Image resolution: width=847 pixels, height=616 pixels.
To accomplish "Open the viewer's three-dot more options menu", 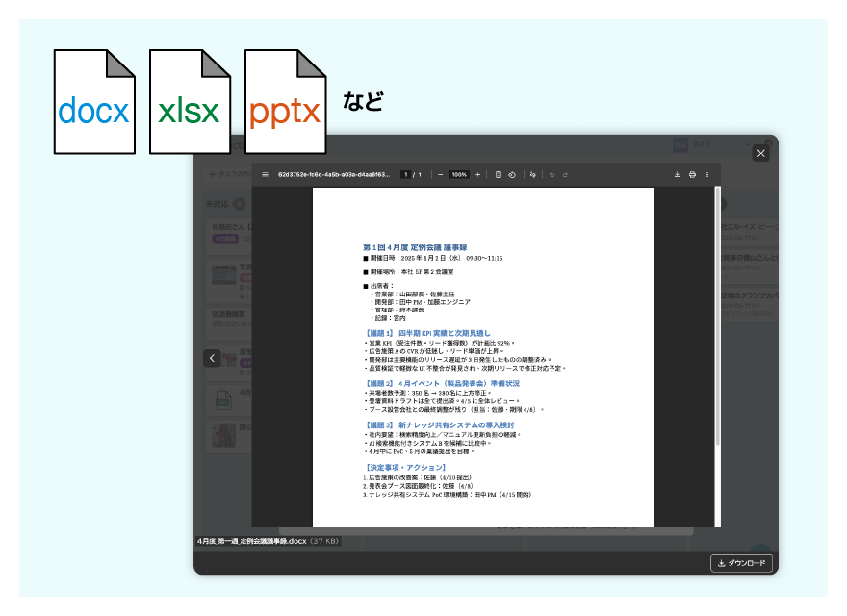I will point(707,175).
